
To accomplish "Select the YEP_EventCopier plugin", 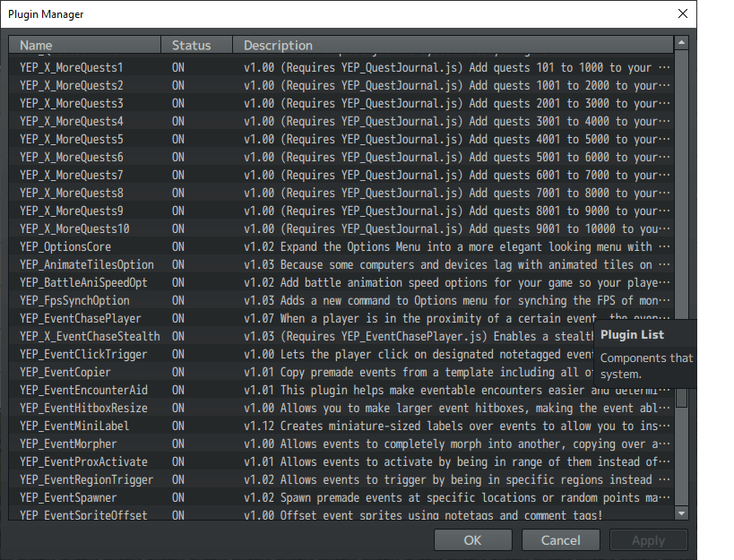I will pos(301,372).
